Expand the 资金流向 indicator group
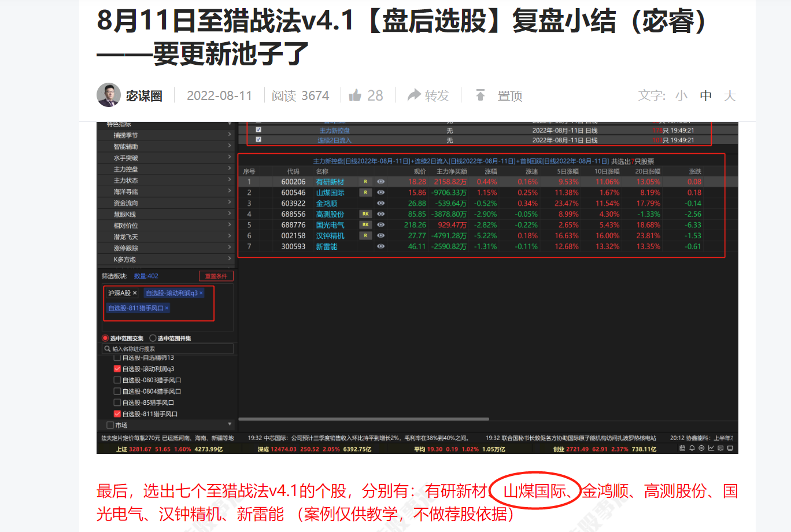791x532 pixels. coord(230,202)
